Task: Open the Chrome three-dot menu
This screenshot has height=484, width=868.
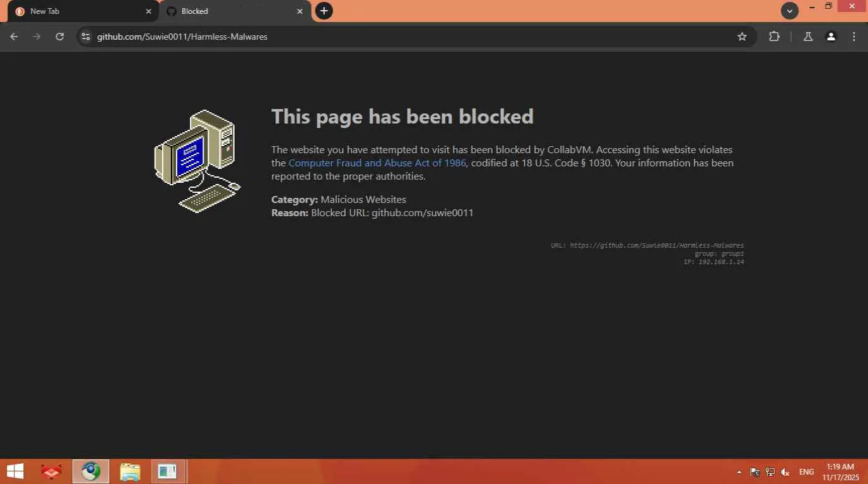Action: tap(854, 37)
